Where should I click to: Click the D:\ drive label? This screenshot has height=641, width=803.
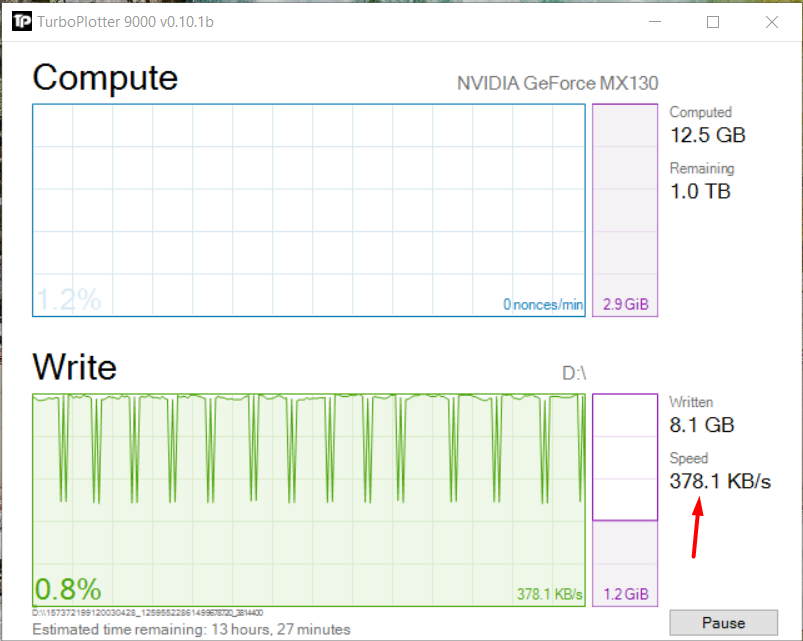coord(574,373)
